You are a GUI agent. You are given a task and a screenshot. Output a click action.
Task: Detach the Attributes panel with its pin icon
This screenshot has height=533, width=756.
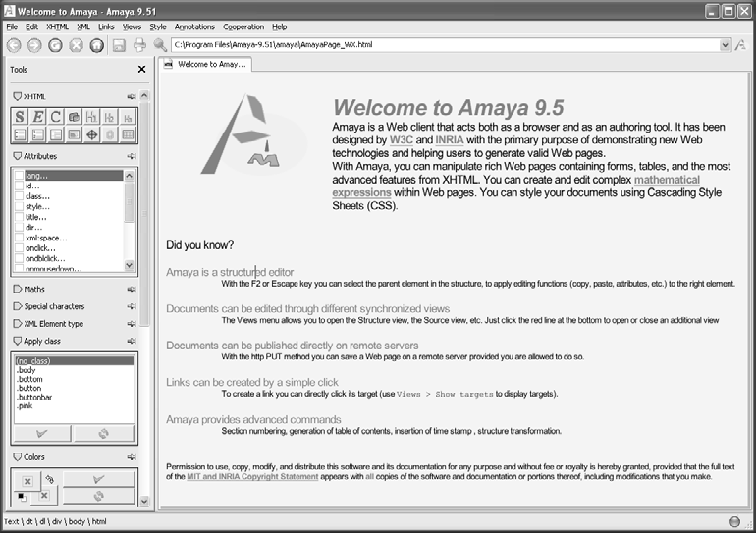pyautogui.click(x=132, y=156)
